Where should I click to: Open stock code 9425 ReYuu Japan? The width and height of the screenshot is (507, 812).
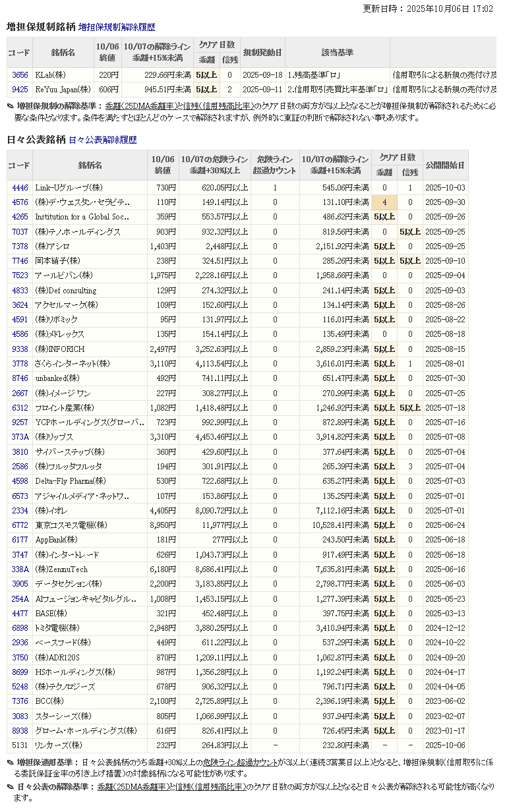[x=20, y=90]
